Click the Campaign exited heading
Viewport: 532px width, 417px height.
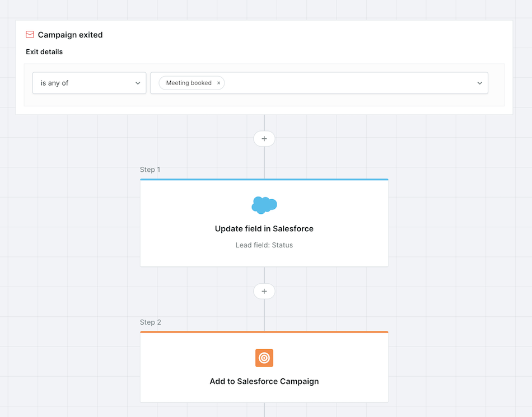[x=70, y=35]
